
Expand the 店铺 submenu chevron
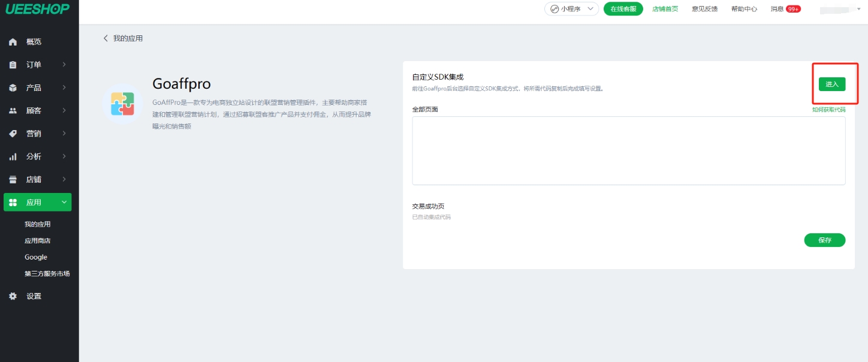point(64,179)
